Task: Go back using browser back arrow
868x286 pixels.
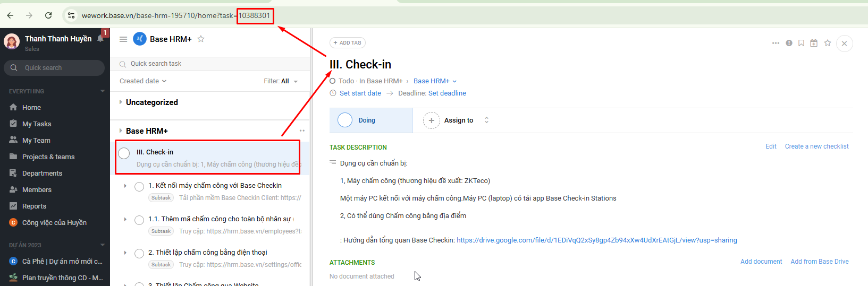Action: (x=11, y=15)
